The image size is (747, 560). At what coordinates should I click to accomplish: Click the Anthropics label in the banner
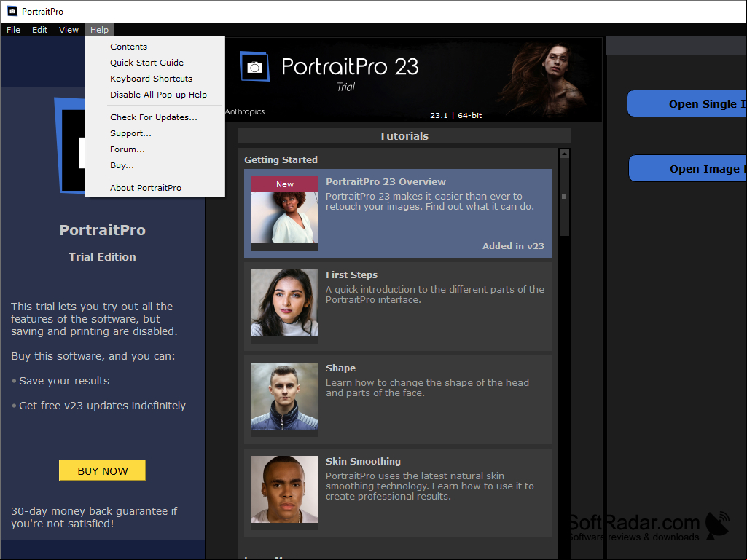245,111
